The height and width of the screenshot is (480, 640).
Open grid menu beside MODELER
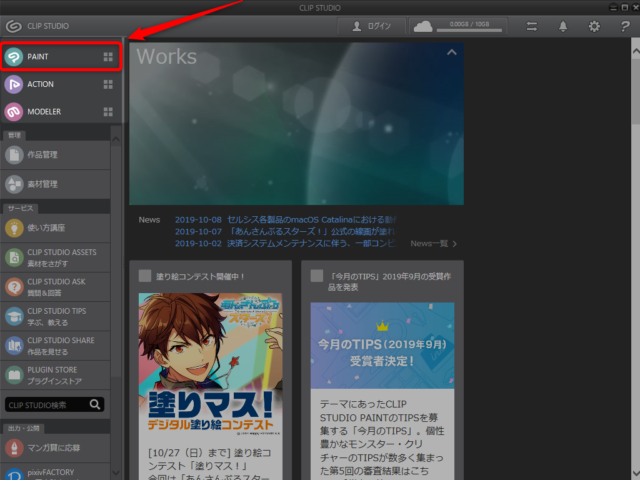tap(108, 111)
